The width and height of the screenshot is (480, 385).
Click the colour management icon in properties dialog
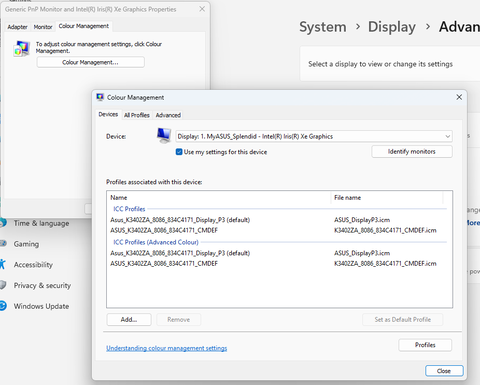[22, 49]
